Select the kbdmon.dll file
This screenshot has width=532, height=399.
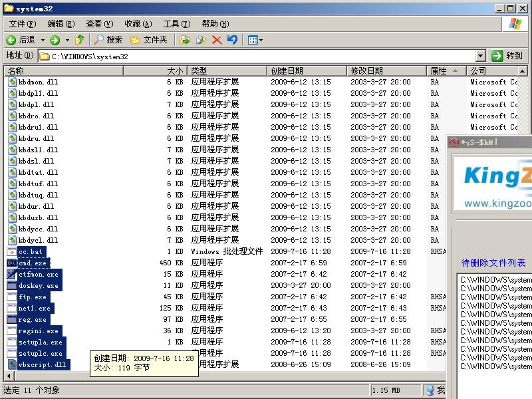tap(38, 82)
